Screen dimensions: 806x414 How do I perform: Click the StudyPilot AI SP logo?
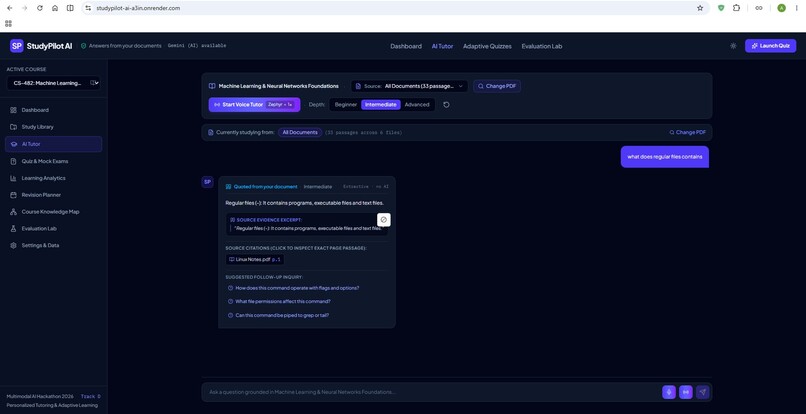[x=17, y=46]
